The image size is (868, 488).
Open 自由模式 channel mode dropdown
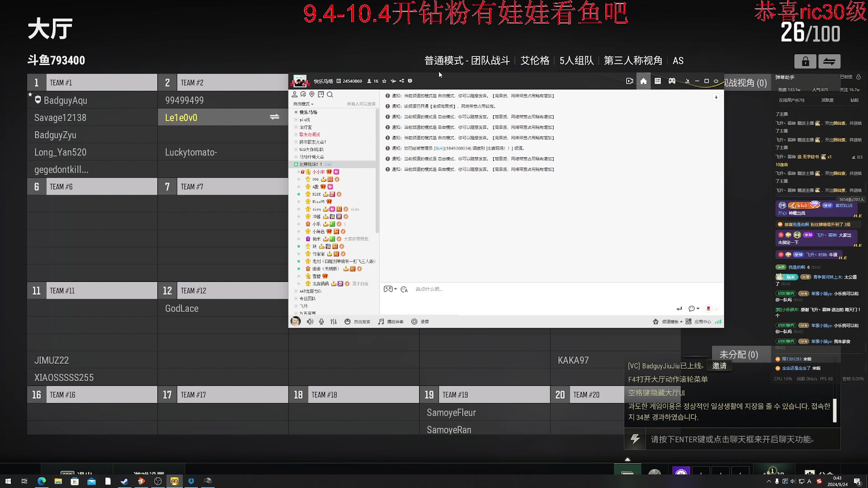pyautogui.click(x=303, y=104)
